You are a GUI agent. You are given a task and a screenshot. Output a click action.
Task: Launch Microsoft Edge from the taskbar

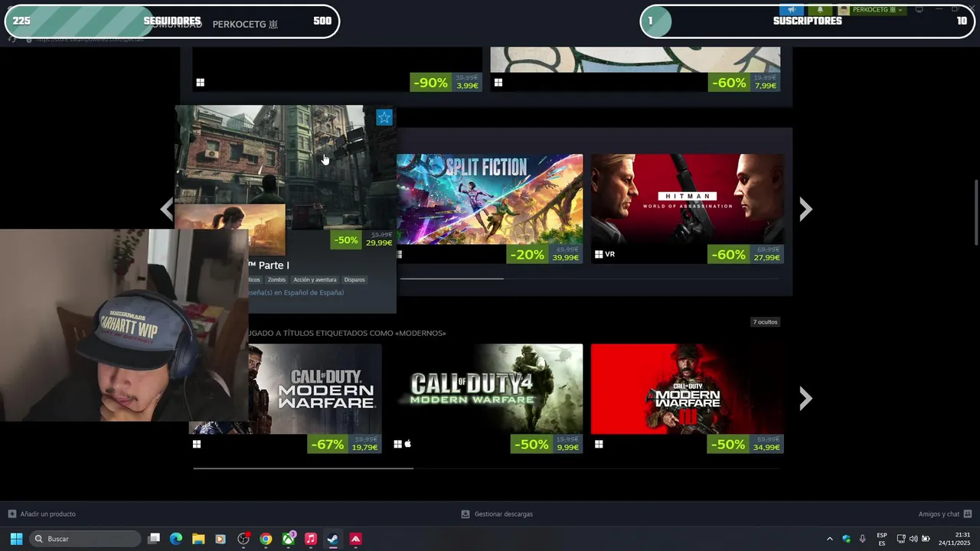[x=176, y=539]
